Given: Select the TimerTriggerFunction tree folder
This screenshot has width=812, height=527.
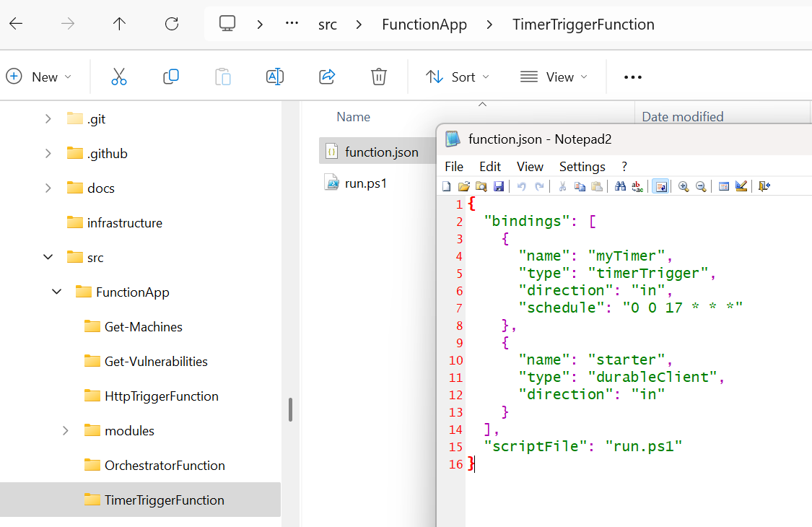Looking at the screenshot, I should pos(140,500).
